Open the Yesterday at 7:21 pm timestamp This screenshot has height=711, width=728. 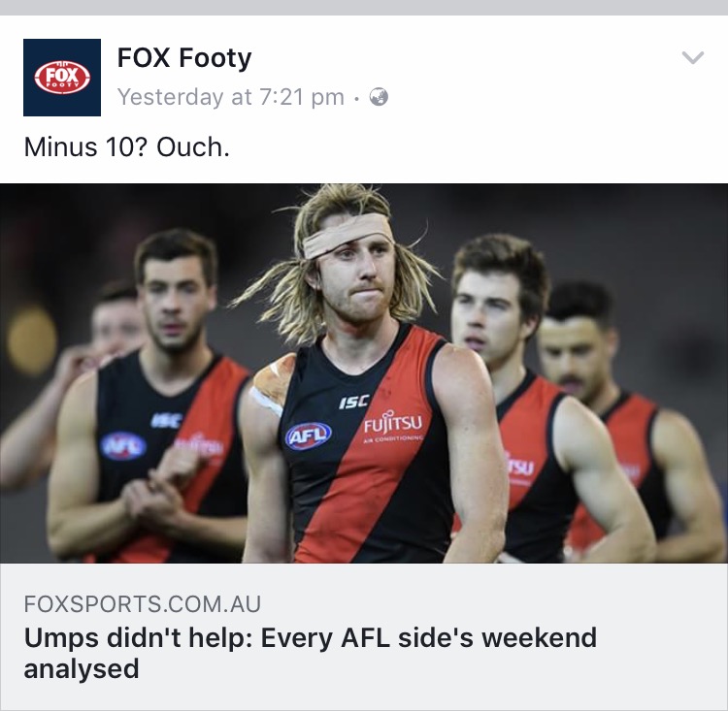coord(231,97)
